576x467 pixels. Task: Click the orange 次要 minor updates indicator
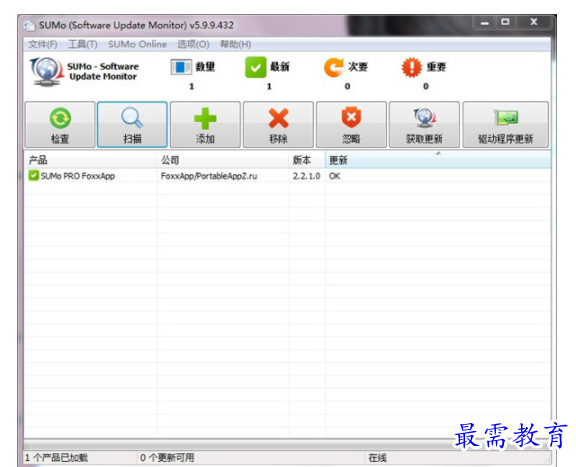pos(334,67)
